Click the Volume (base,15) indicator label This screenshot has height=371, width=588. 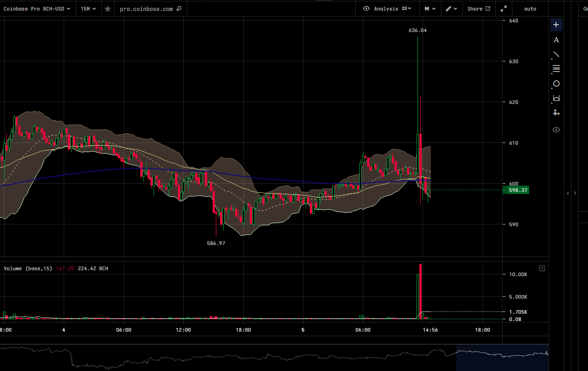(28, 268)
